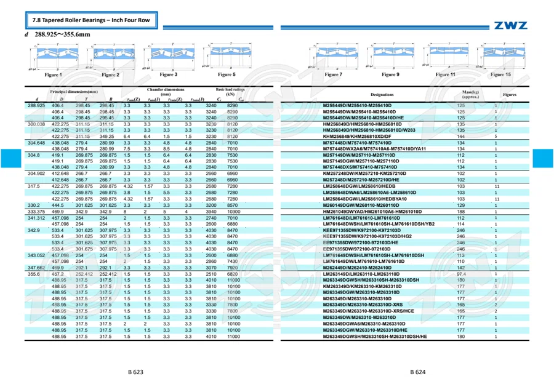554x392 pixels.
Task: Click designation M263349DGWSH/M263310SH-M263310DSH/HE
Action: click(375, 337)
